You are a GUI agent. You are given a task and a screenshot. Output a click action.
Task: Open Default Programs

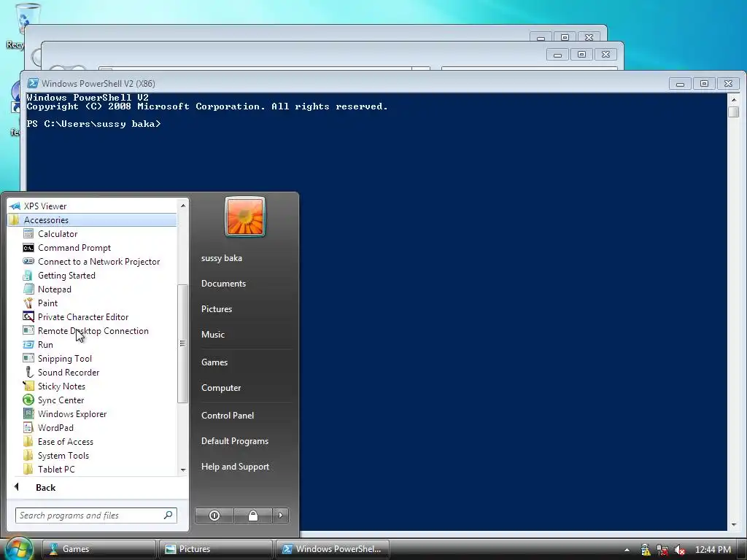click(235, 441)
